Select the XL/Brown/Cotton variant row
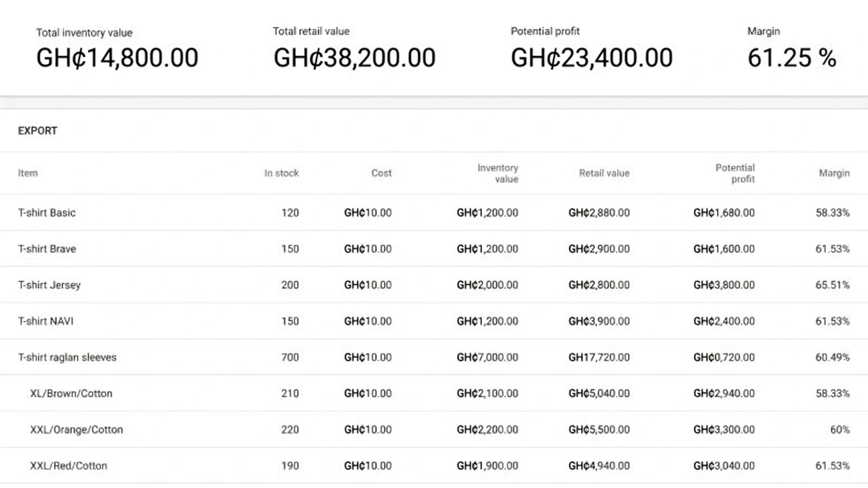Screen dimensions: 868x488 point(434,393)
